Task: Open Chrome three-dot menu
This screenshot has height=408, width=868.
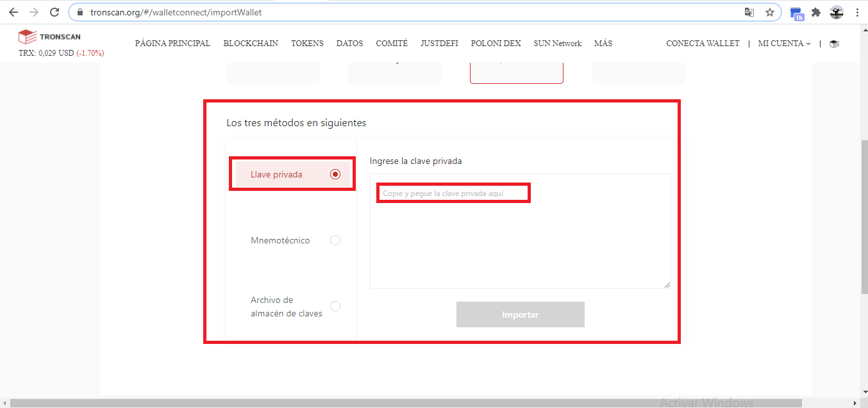Action: tap(857, 12)
